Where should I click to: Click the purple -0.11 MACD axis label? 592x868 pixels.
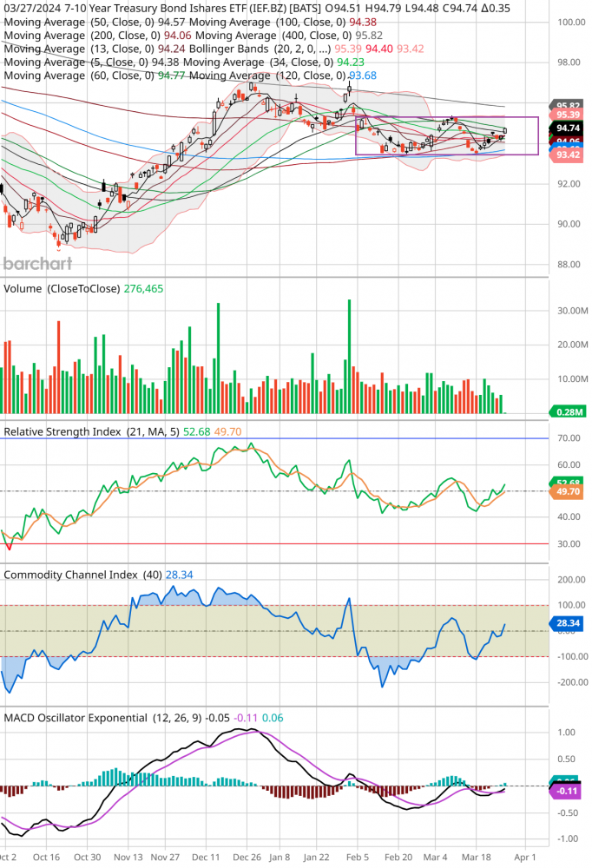569,791
